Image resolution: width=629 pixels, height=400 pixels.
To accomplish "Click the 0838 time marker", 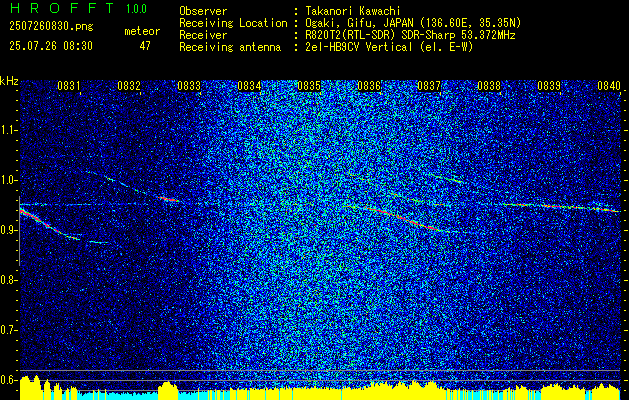I will point(489,86).
